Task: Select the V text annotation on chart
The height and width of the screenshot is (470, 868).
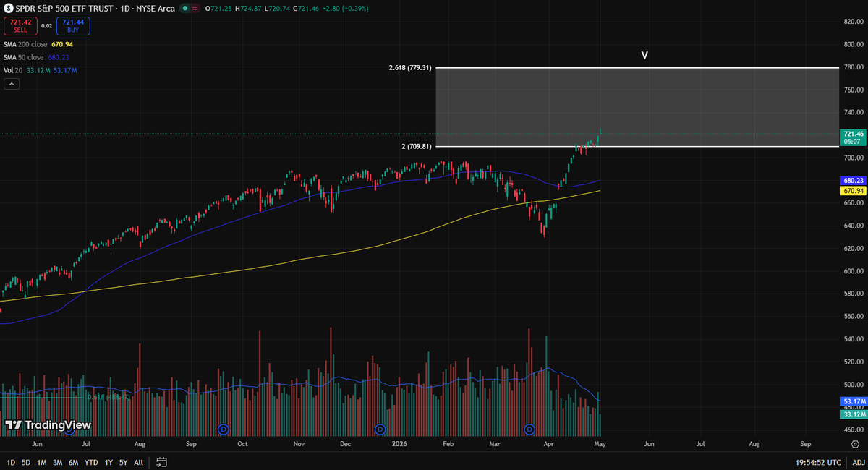Action: tap(644, 55)
